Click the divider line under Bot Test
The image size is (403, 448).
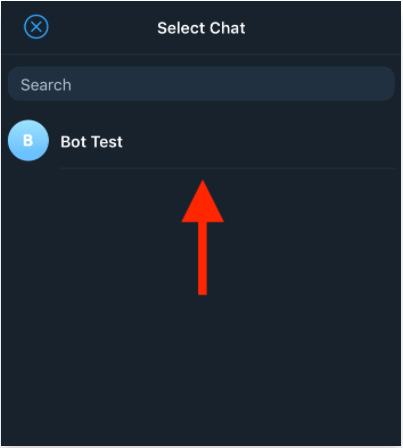tap(227, 168)
